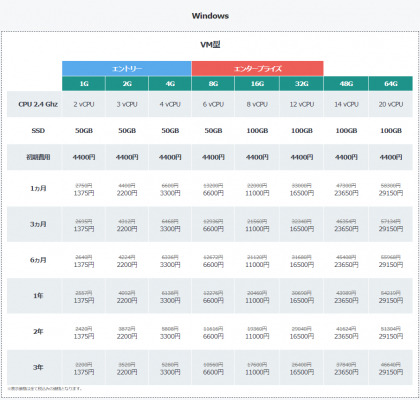
Task: Select the 64G memory column header
Action: (x=391, y=84)
